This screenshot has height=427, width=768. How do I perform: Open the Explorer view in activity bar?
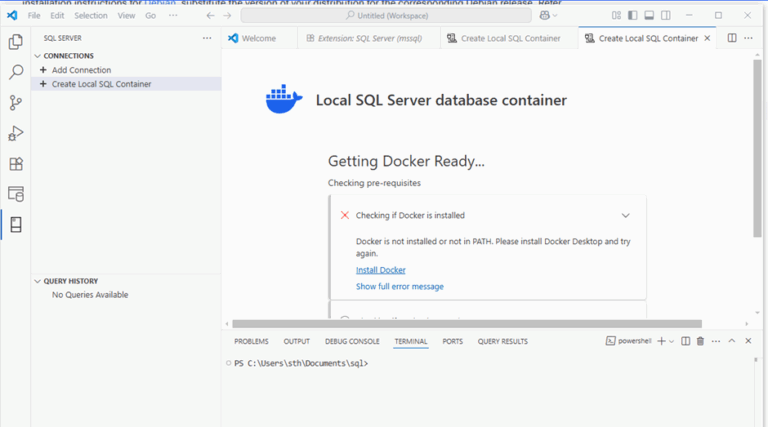click(x=15, y=42)
